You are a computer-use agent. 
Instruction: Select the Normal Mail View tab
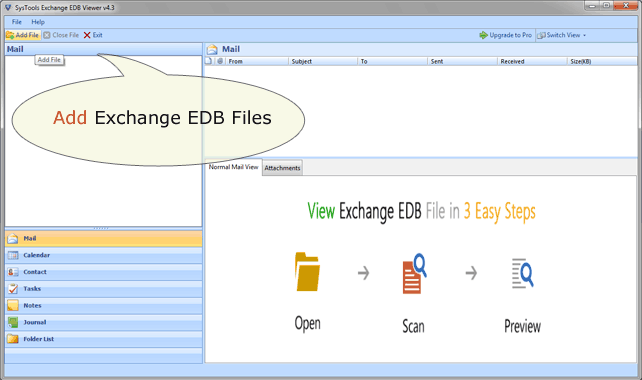tap(233, 167)
